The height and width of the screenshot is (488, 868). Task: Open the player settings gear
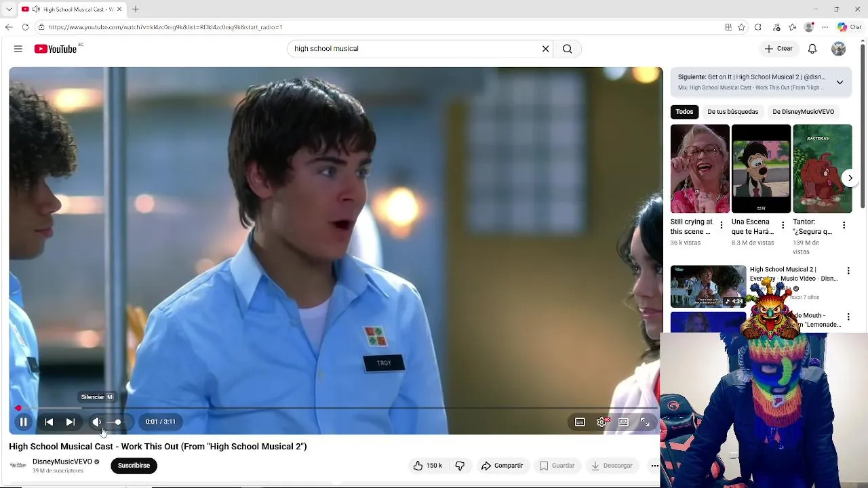click(601, 422)
